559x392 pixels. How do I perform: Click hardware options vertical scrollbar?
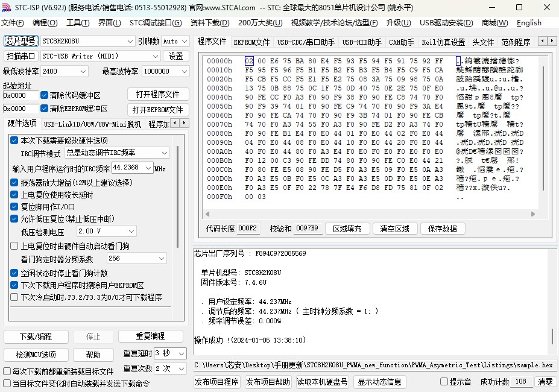[x=177, y=196]
